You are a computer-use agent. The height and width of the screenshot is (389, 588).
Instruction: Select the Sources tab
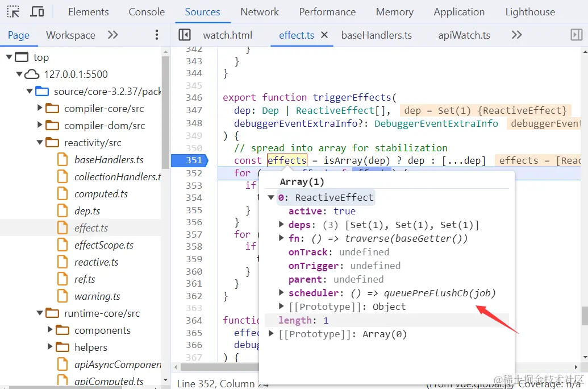pos(202,12)
